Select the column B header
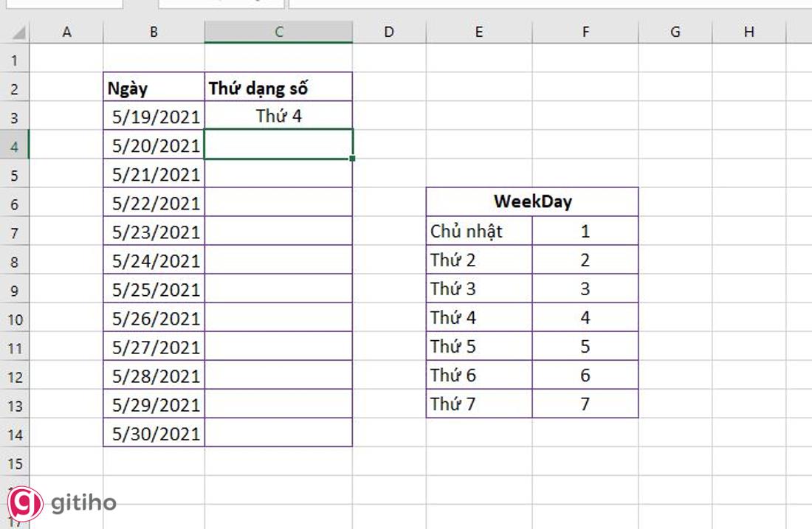812x529 pixels. tap(154, 32)
